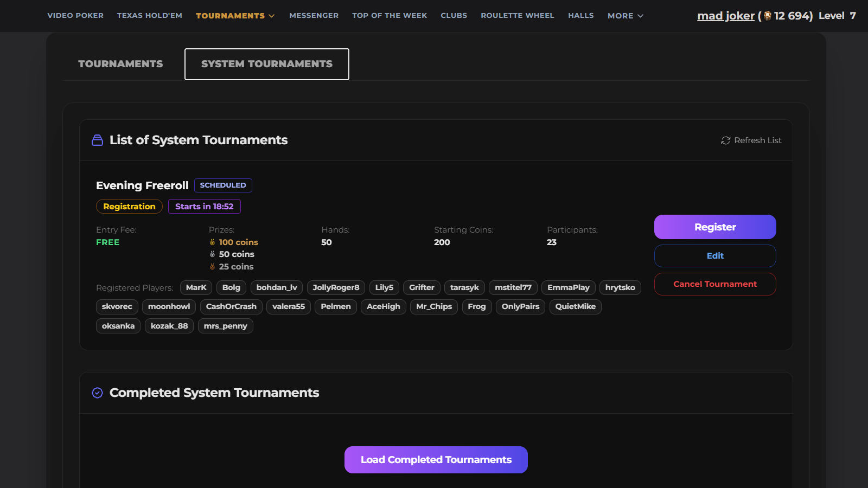Select registered player MarK
Image resolution: width=868 pixels, height=488 pixels.
click(x=196, y=287)
